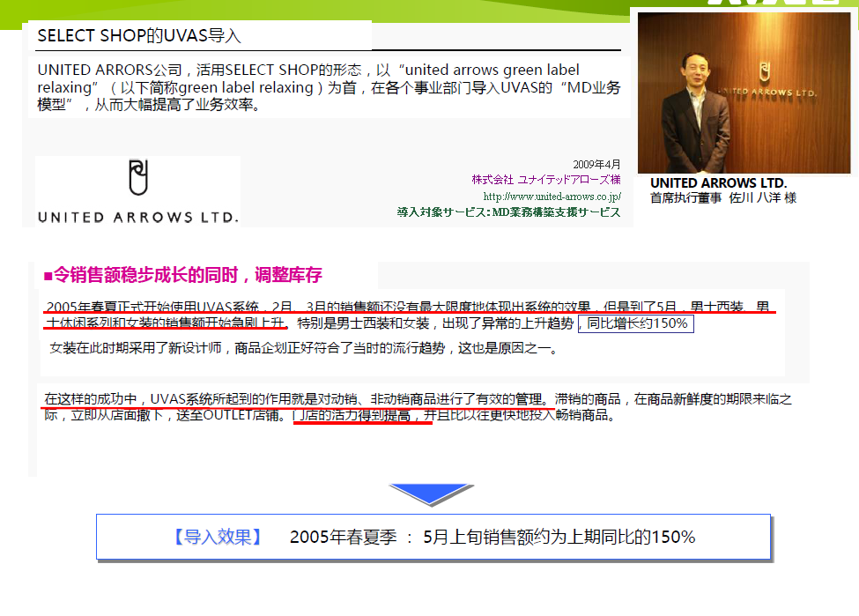Select the caption "首席执行董事 佐川 八洋 様"
The width and height of the screenshot is (859, 616).
[x=723, y=198]
